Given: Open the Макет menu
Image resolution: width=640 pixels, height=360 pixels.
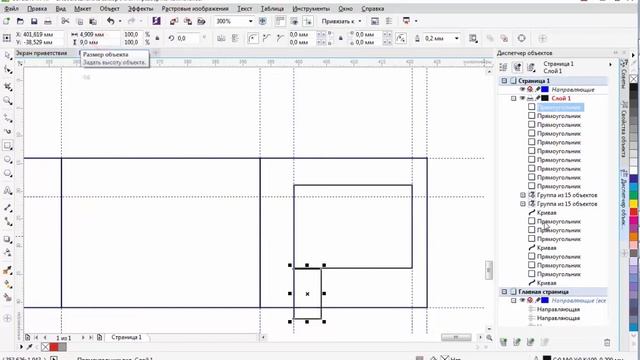Looking at the screenshot, I should point(82,9).
